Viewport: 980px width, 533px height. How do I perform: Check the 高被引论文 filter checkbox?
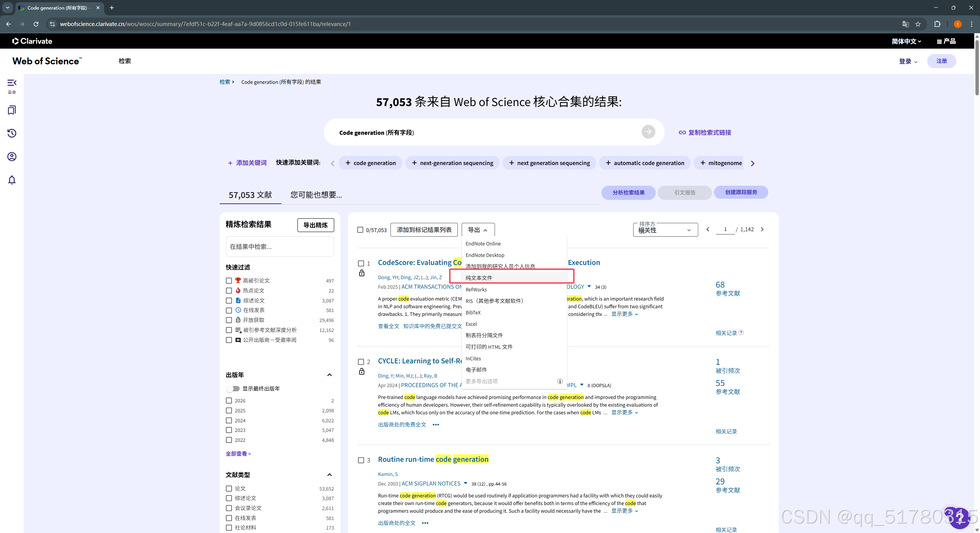[x=229, y=281]
